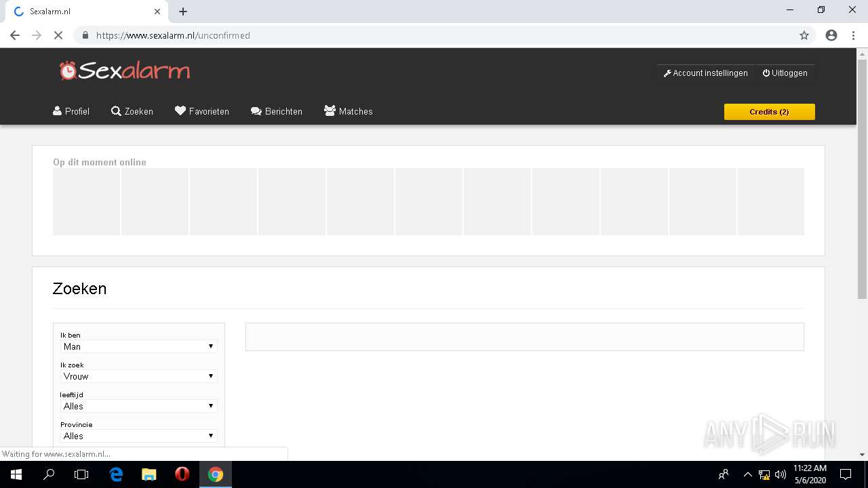Expand the Provincie dropdown

click(x=139, y=436)
